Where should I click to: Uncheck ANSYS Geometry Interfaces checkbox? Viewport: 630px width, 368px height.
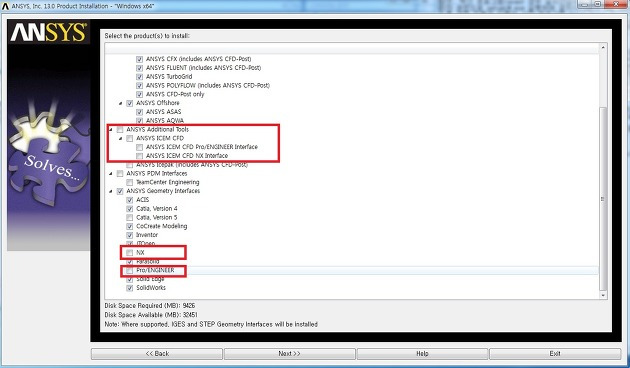click(120, 191)
